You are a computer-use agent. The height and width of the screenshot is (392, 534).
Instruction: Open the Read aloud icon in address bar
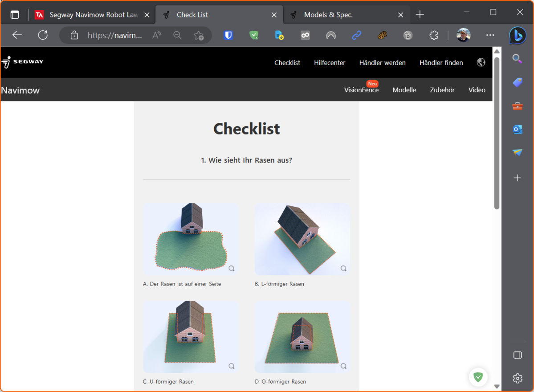point(157,35)
